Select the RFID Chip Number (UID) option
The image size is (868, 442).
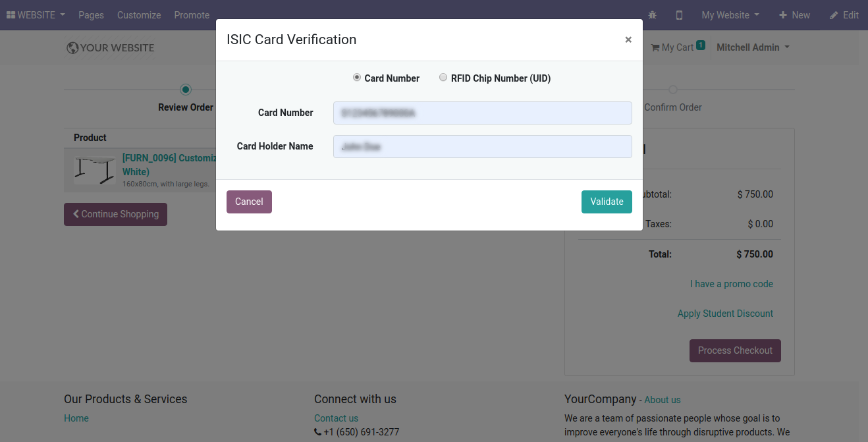[443, 78]
